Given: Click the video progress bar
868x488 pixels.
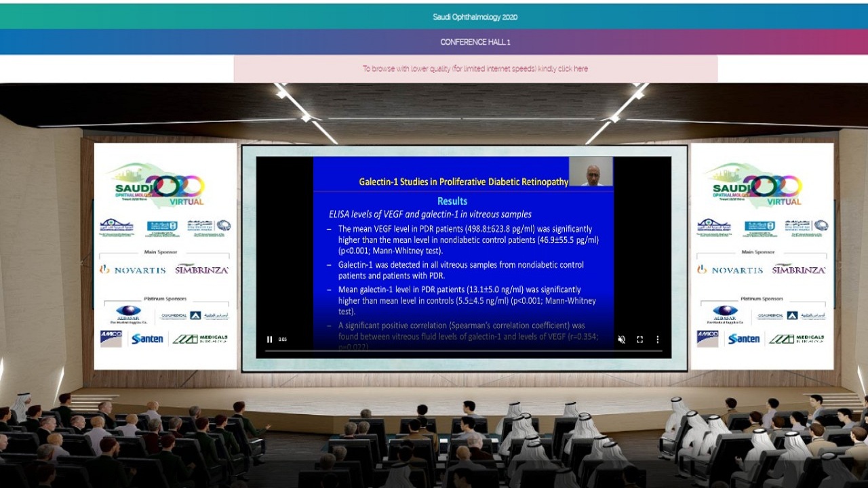Looking at the screenshot, I should click(463, 350).
